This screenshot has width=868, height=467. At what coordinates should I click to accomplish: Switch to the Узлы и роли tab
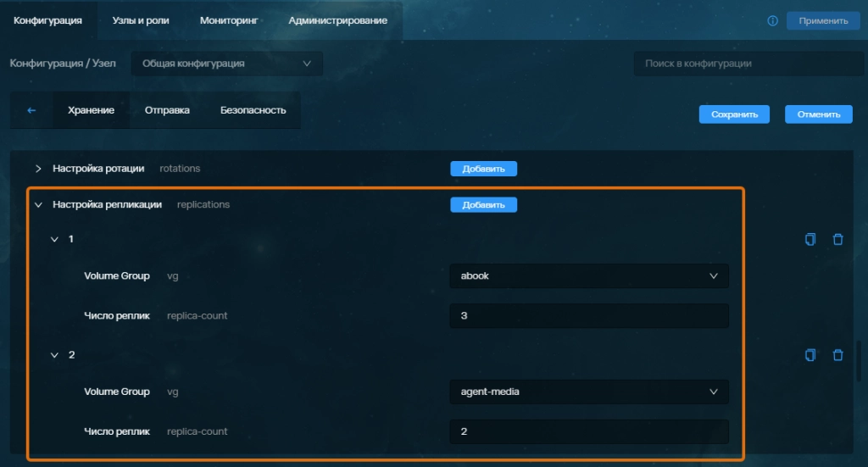pyautogui.click(x=141, y=20)
